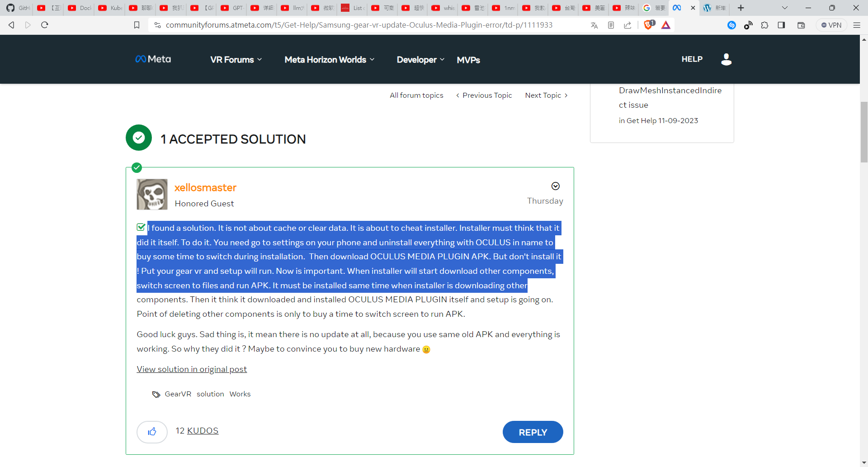Viewport: 868px width, 467px height.
Task: Translate this page icon
Action: (594, 25)
